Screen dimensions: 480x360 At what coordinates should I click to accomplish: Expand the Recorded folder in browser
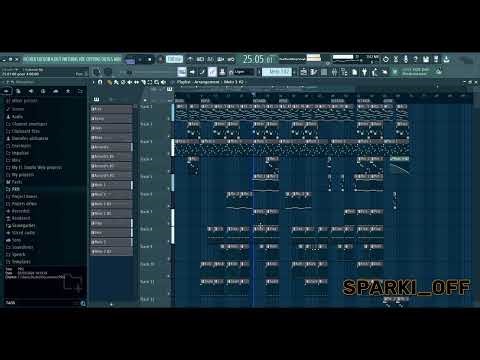[18, 211]
